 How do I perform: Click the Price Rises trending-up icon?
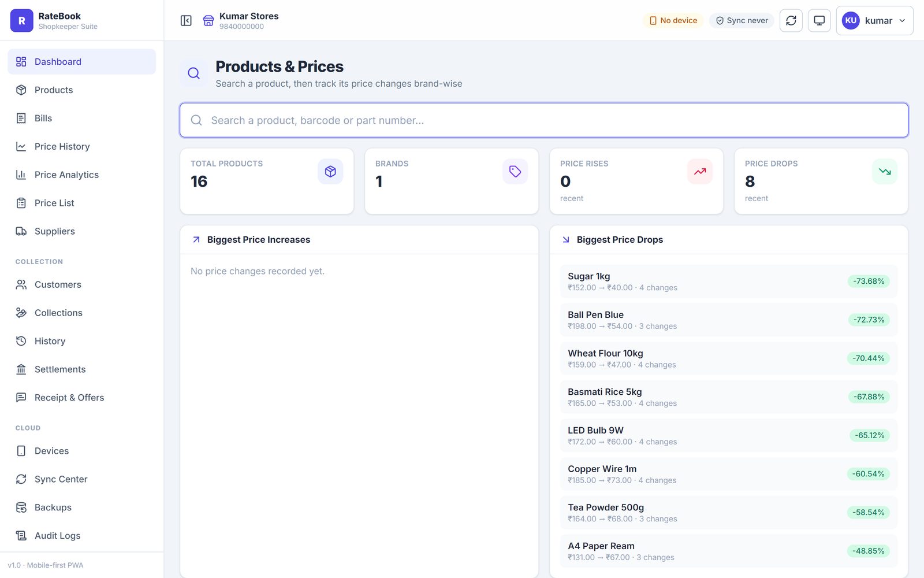click(700, 172)
